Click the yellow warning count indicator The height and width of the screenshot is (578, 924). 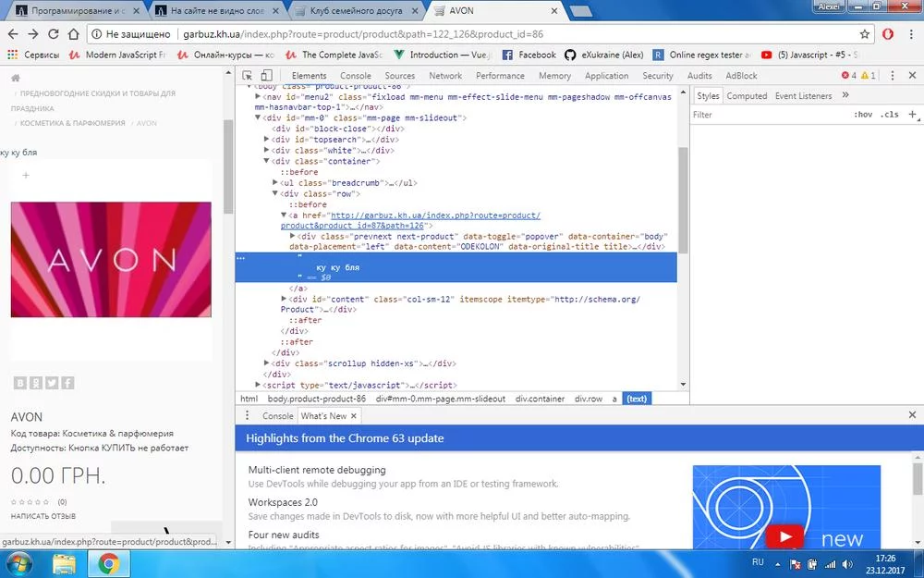click(869, 76)
